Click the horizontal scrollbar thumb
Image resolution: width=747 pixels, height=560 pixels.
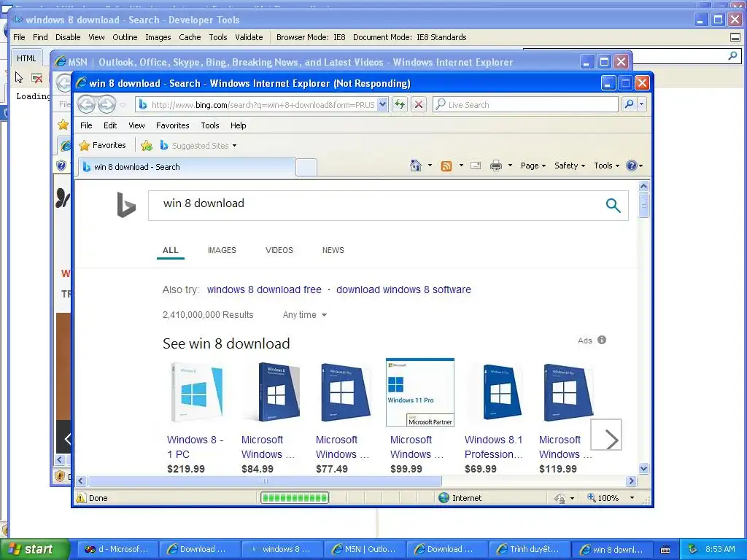point(264,481)
